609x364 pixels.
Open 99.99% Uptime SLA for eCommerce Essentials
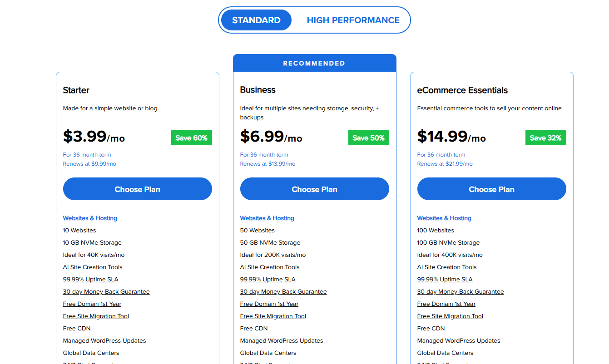point(445,279)
